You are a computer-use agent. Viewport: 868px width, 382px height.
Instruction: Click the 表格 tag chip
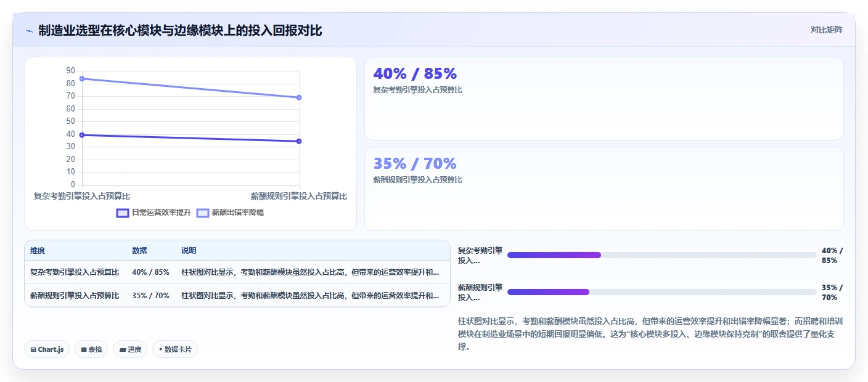91,349
